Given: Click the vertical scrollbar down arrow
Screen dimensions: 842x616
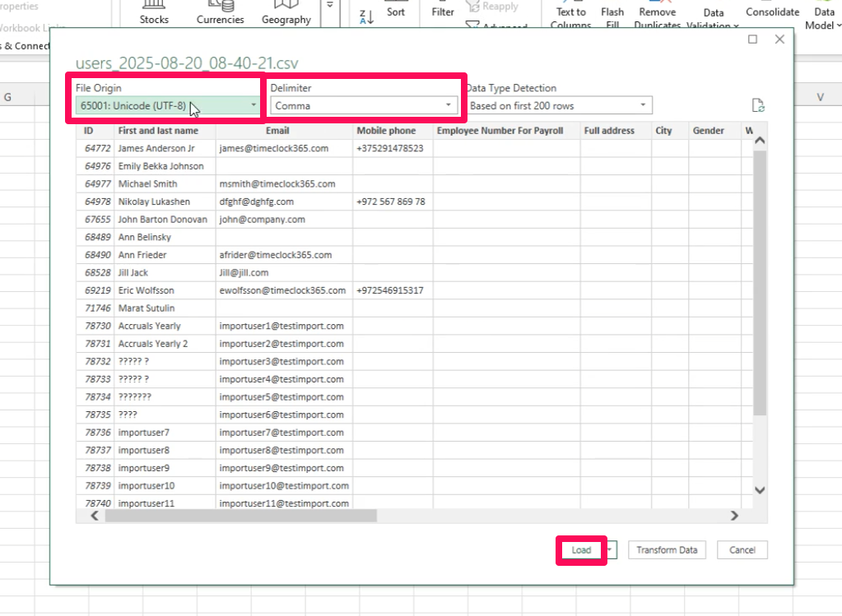Looking at the screenshot, I should pos(759,489).
